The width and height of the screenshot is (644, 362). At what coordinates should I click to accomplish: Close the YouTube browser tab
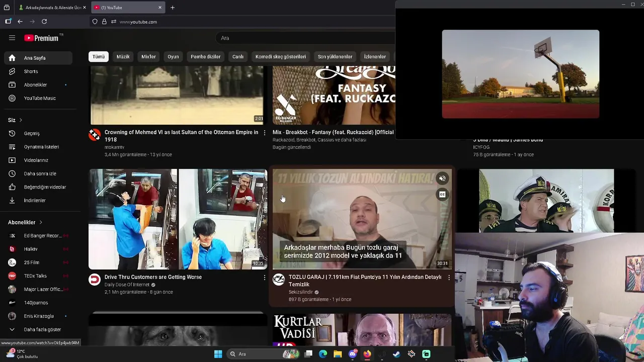pyautogui.click(x=160, y=8)
